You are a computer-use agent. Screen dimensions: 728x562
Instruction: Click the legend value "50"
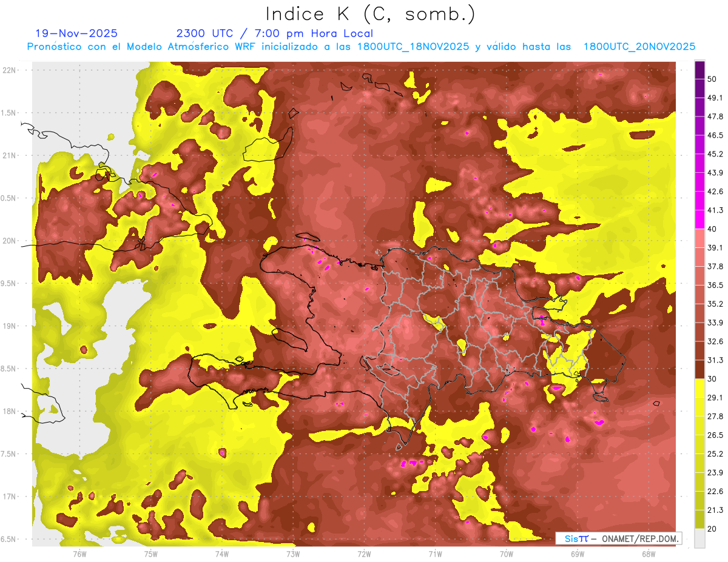pyautogui.click(x=712, y=79)
